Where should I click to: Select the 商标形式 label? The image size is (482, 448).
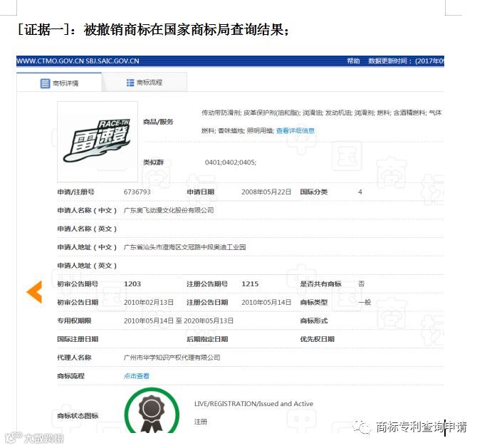pyautogui.click(x=314, y=321)
